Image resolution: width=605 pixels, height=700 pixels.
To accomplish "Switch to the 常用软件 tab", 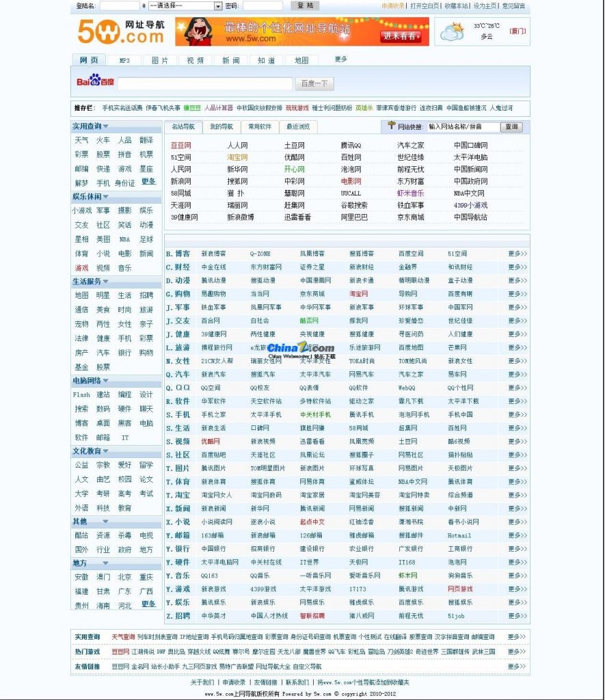I will pyautogui.click(x=260, y=126).
